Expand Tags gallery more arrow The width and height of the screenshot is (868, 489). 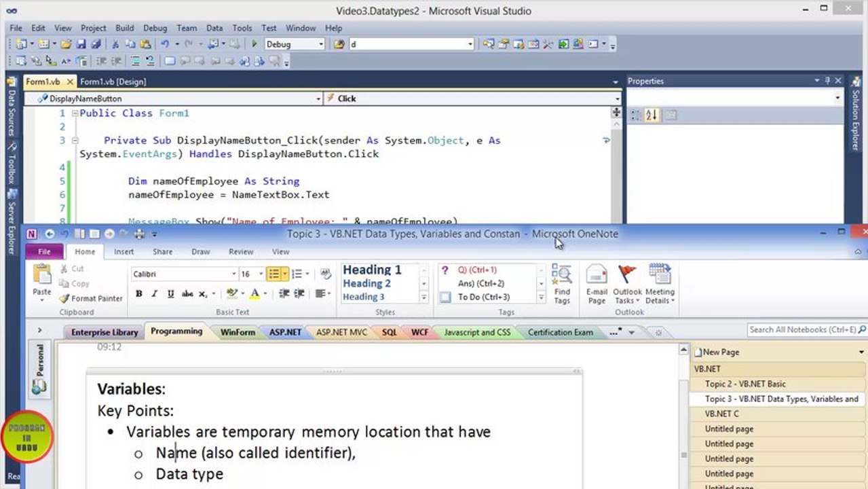click(541, 297)
